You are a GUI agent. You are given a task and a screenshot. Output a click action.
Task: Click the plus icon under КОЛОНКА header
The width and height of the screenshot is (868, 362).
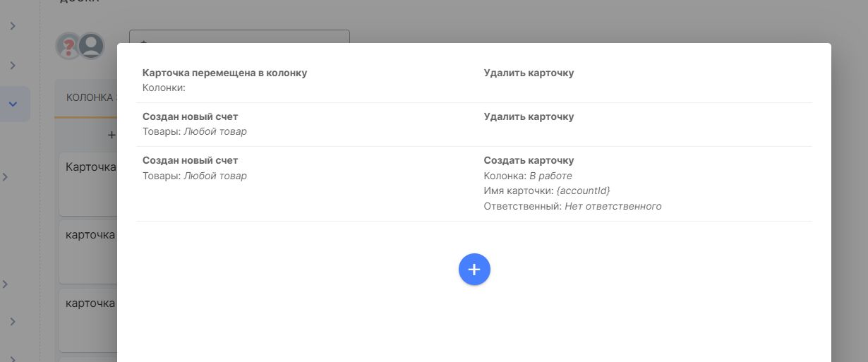[x=111, y=134]
